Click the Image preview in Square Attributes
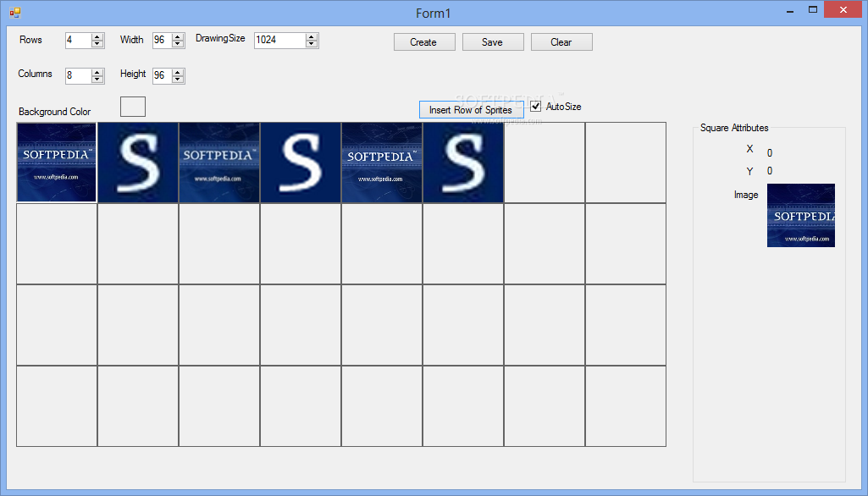 [x=801, y=215]
